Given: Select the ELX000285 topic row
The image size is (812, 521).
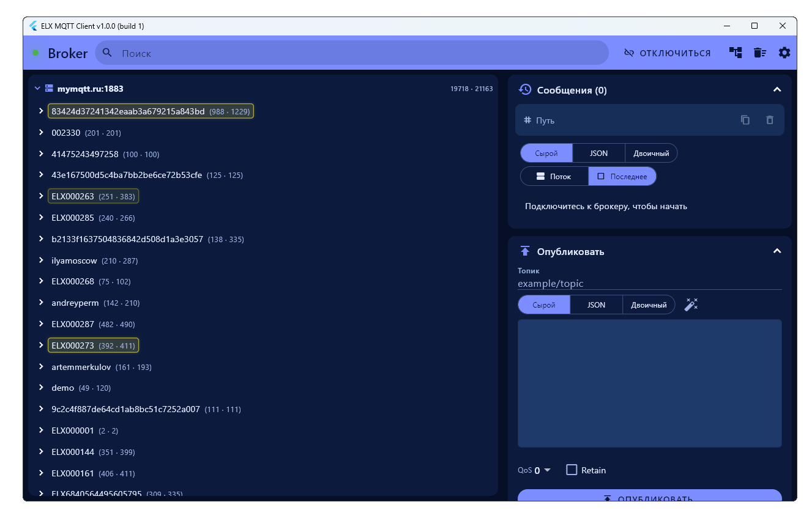Looking at the screenshot, I should [93, 218].
